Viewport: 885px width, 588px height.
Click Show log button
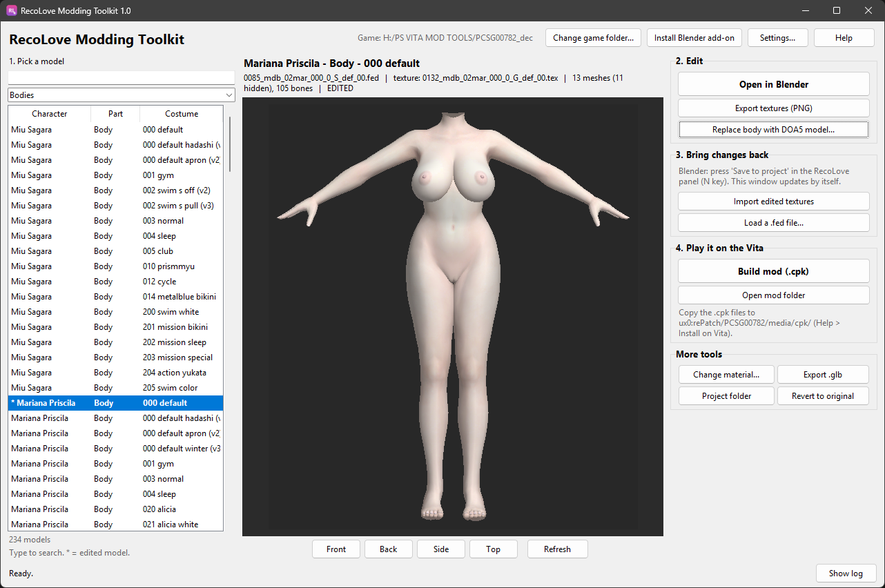(x=846, y=574)
